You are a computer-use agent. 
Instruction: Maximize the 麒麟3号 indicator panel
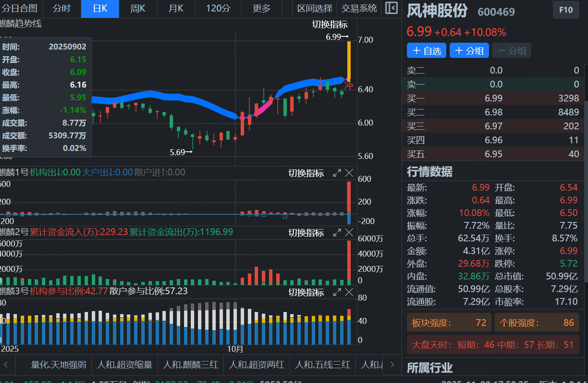(337, 292)
